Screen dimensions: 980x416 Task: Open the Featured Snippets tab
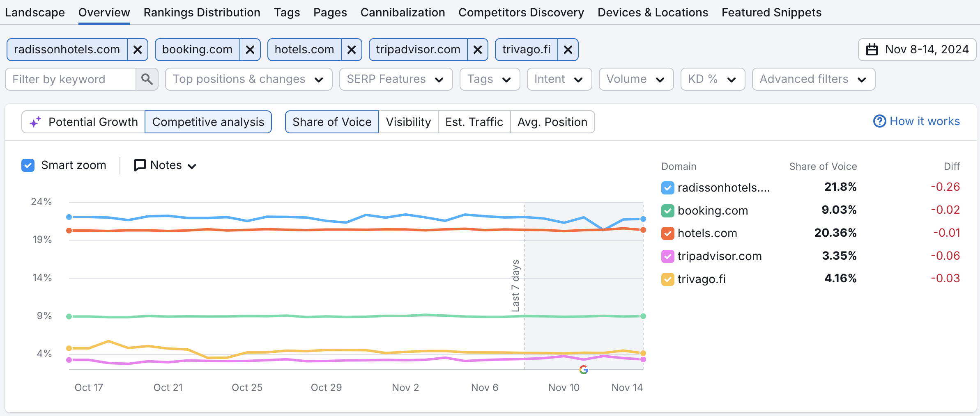tap(771, 12)
